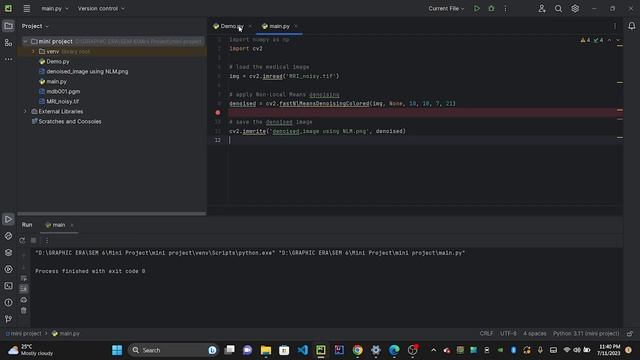Open IDE settings gear

pos(575,8)
